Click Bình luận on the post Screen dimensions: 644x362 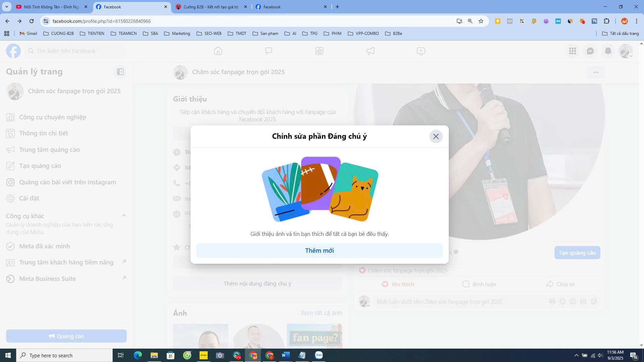click(479, 284)
